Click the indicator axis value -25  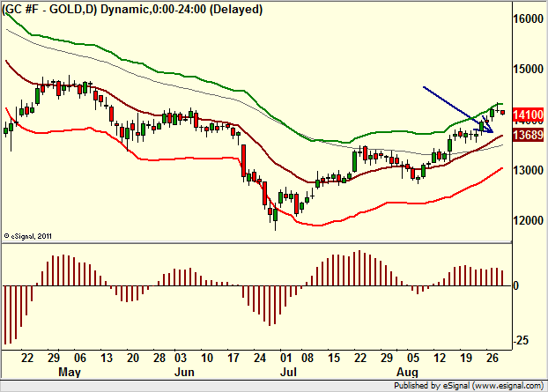pyautogui.click(x=521, y=340)
